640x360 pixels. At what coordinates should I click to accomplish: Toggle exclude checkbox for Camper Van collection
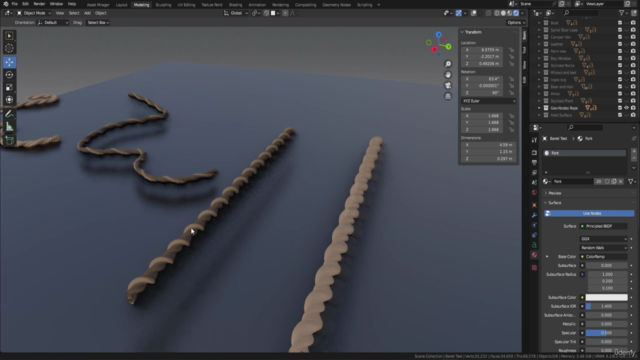click(620, 37)
